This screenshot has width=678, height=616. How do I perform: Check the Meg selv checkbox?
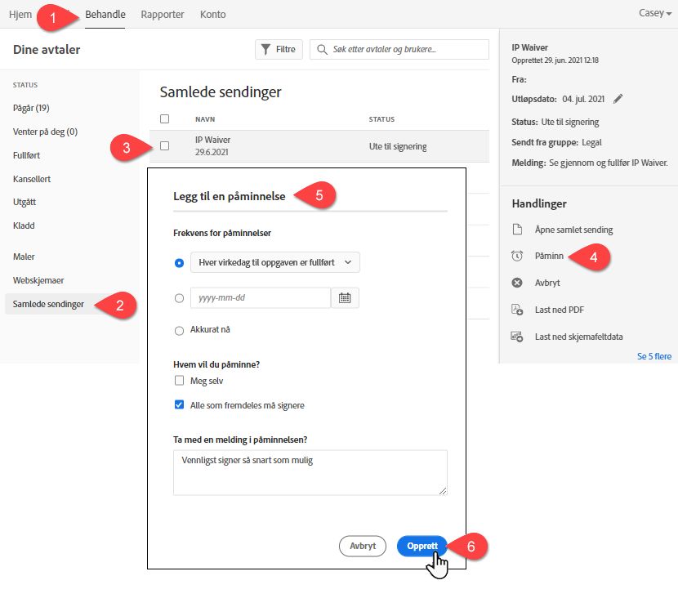[179, 380]
